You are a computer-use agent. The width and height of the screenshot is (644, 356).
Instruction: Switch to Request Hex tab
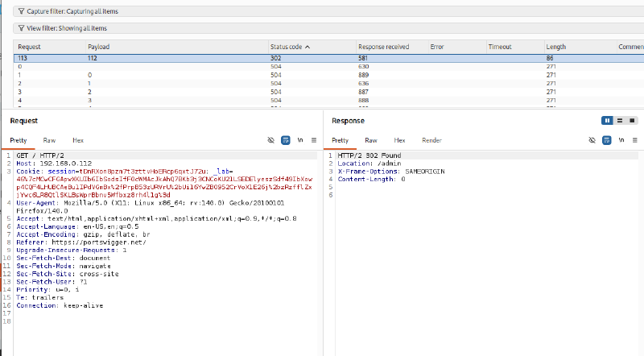[x=78, y=140]
